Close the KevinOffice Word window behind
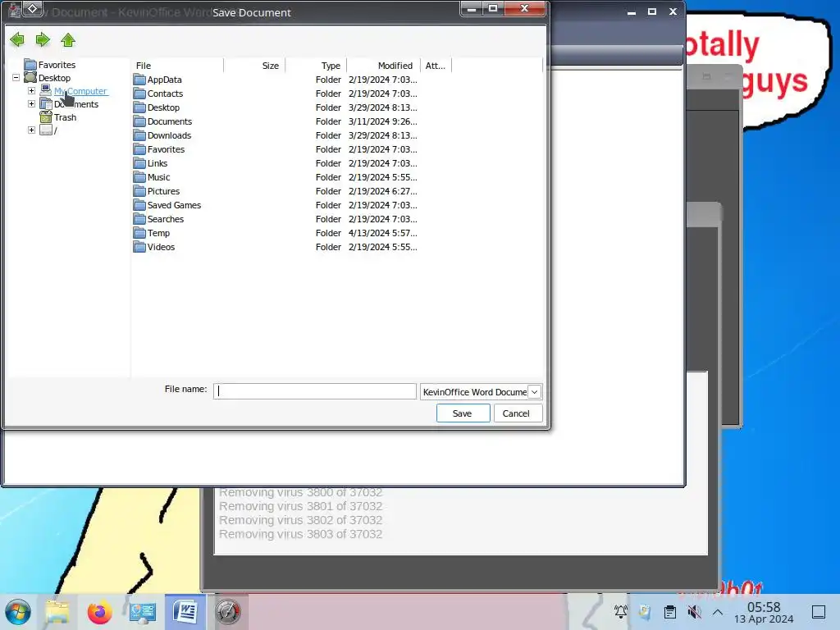840x630 pixels. [x=673, y=11]
